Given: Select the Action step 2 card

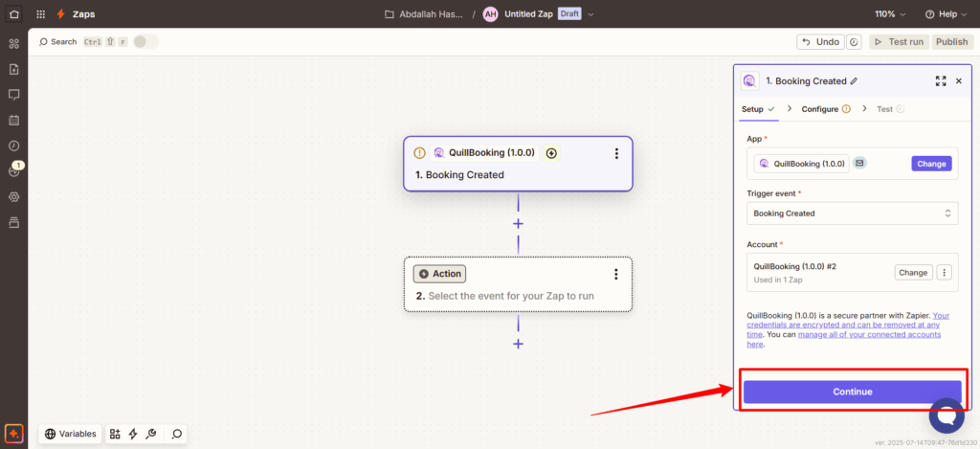Looking at the screenshot, I should pyautogui.click(x=518, y=284).
